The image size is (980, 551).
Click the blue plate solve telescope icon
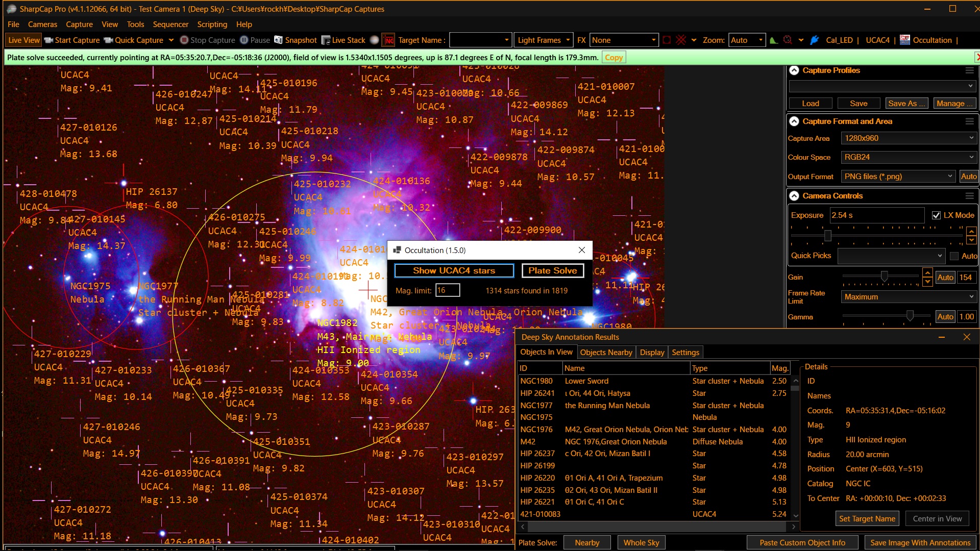(815, 40)
